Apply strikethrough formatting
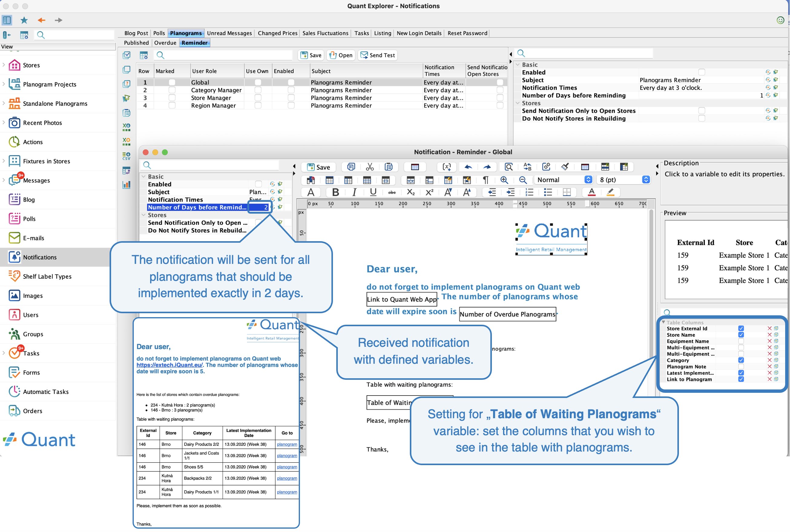Image resolution: width=790 pixels, height=532 pixels. pyautogui.click(x=392, y=192)
